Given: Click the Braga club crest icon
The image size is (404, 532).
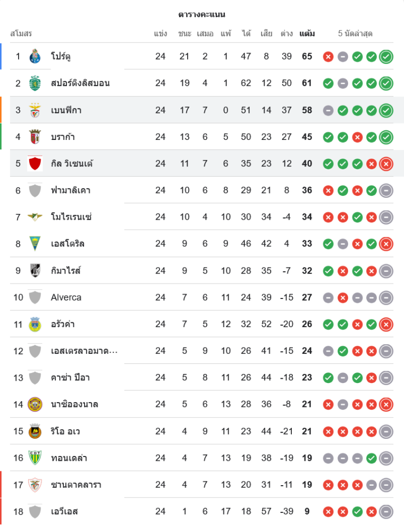Looking at the screenshot, I should pyautogui.click(x=35, y=137).
